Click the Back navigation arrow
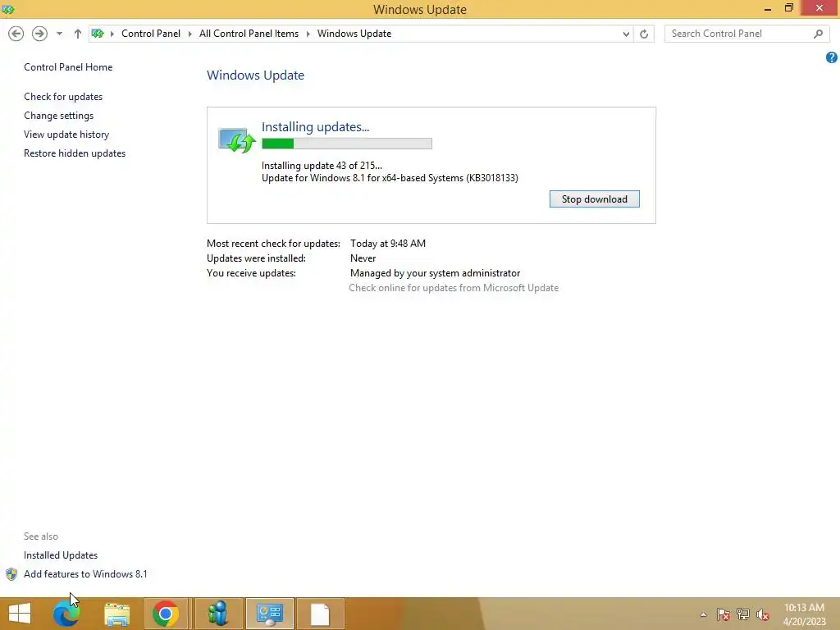Viewport: 840px width, 630px height. (16, 34)
